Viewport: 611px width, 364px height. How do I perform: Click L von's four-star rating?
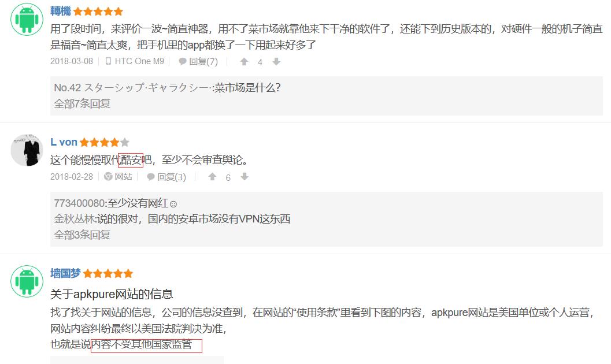coord(105,143)
